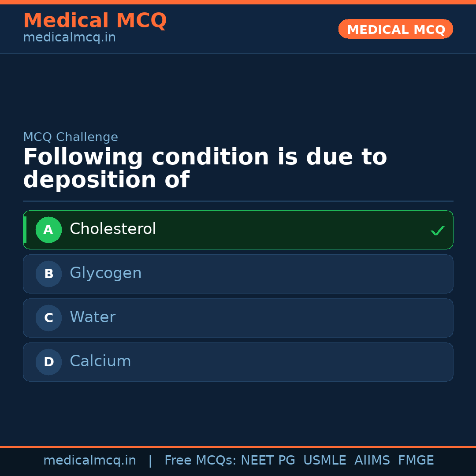Screen dimensions: 476x476
Task: Click medicalmcq.in under the header title
Action: (x=69, y=37)
